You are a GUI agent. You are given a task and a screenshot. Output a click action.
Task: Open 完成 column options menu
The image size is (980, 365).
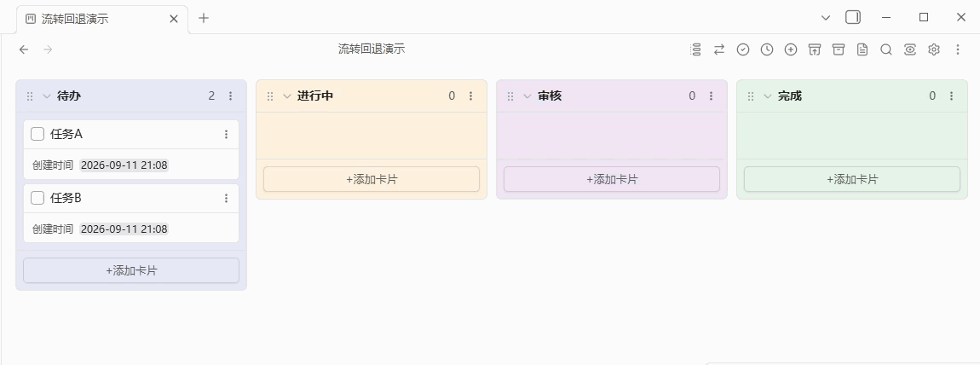951,96
